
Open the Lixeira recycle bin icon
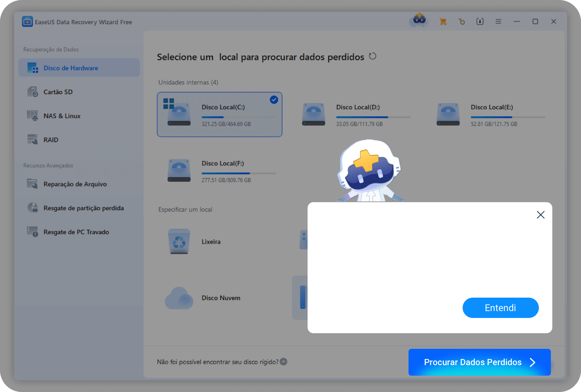[179, 241]
